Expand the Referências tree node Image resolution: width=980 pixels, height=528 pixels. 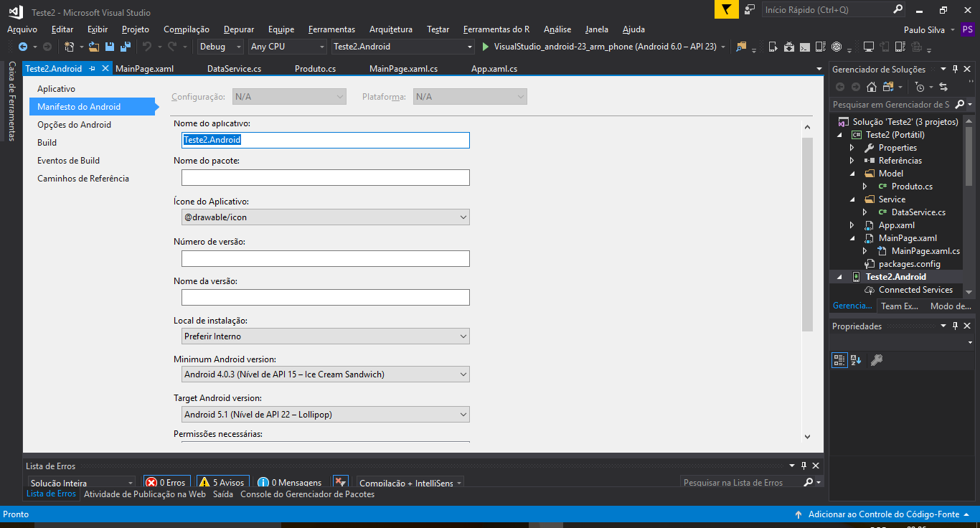[x=852, y=161]
